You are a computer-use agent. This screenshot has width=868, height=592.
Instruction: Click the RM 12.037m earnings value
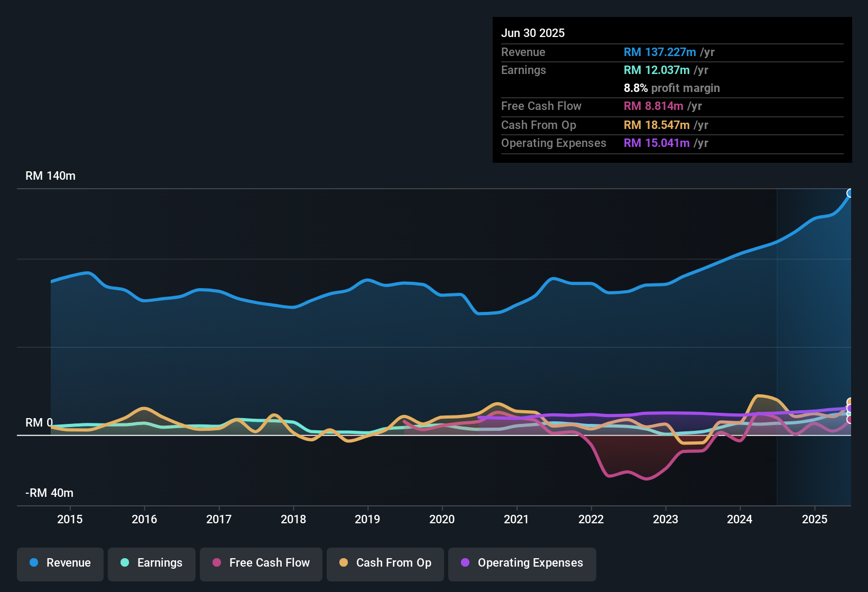coord(657,70)
